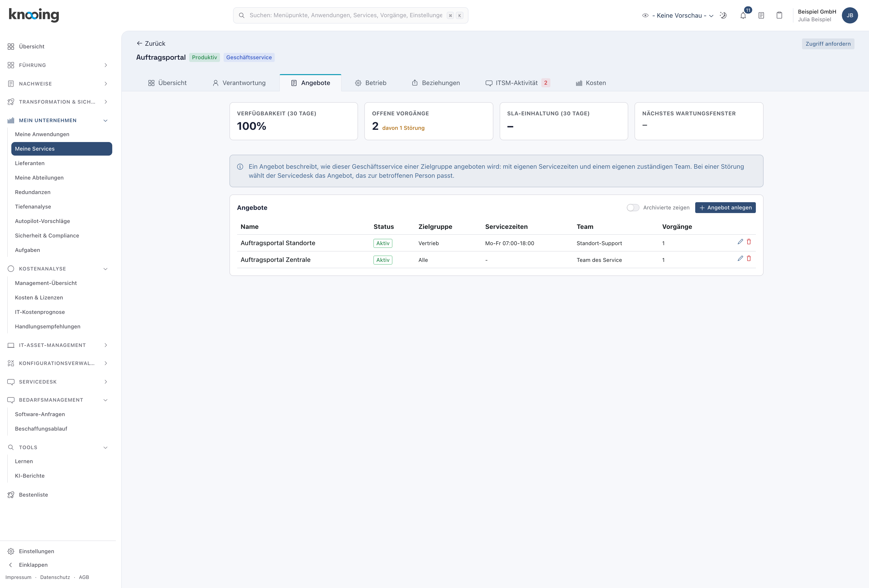Screen dimensions: 869x588
Task: Open the ITSM-Aktivität tab
Action: (518, 83)
